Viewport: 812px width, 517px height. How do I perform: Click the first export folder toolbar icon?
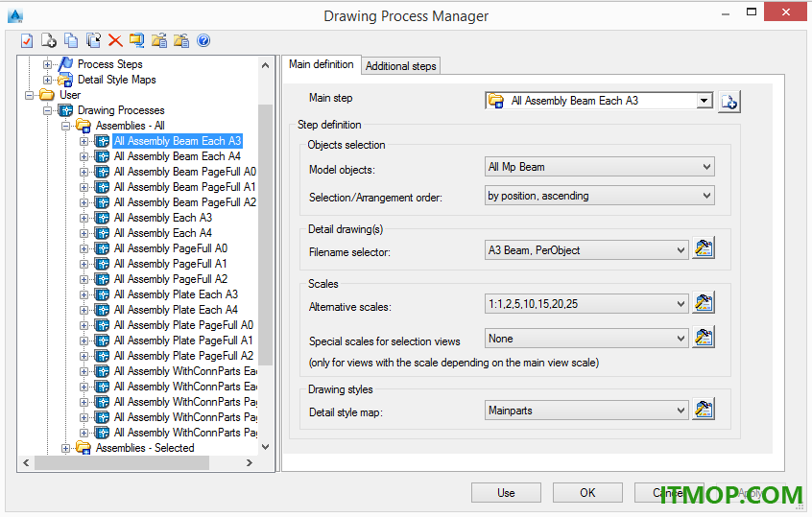[159, 40]
